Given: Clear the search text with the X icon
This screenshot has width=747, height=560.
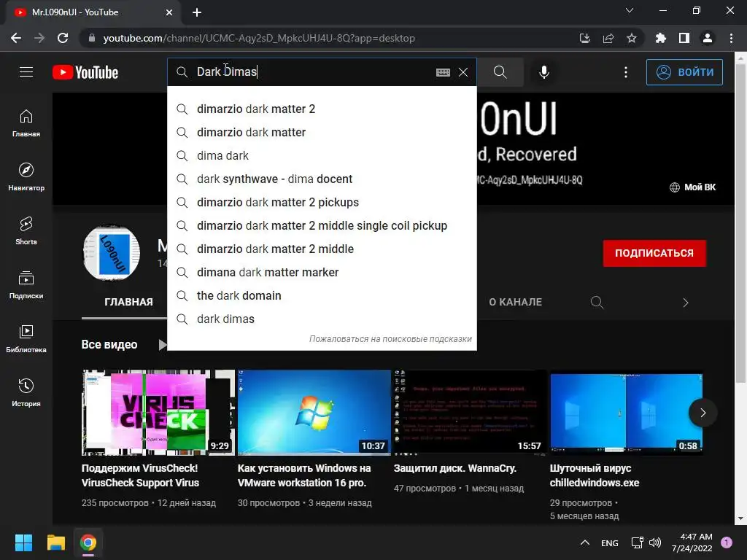Looking at the screenshot, I should pyautogui.click(x=463, y=72).
